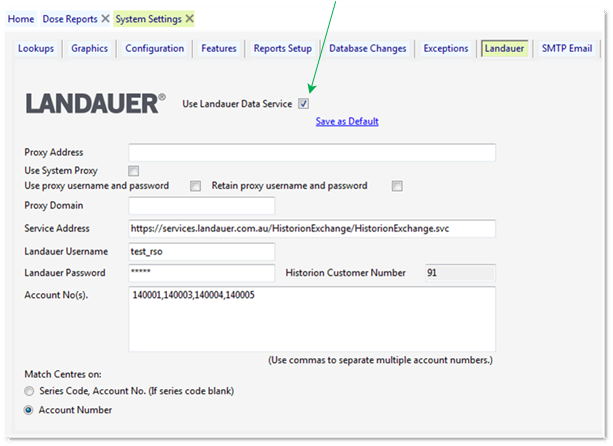Select the Account Number radio option
Viewport: 613px width, 446px height.
point(28,410)
